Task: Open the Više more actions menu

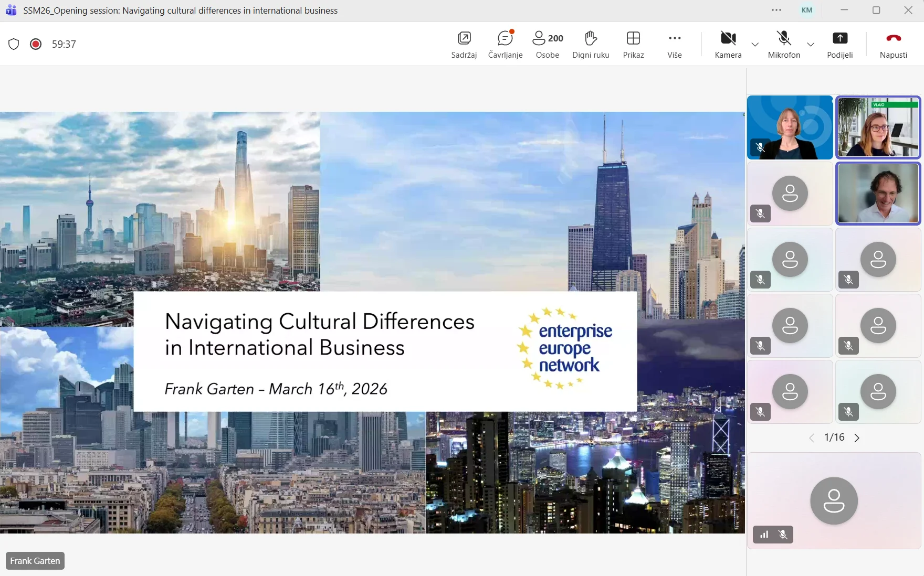Action: 675,44
